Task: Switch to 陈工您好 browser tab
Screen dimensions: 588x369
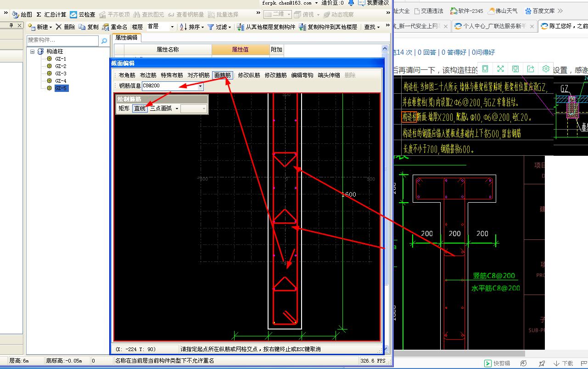Action: tap(563, 27)
